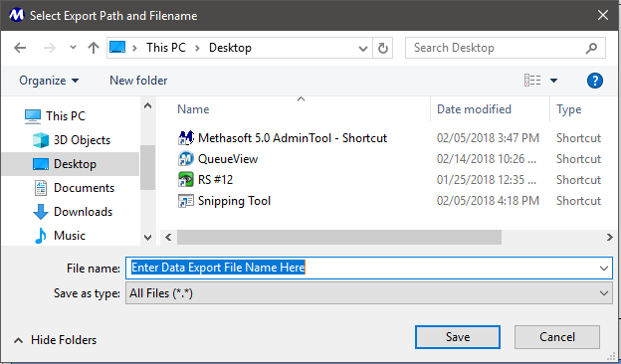Click the PC icon in address bar
The image size is (621, 364).
click(117, 48)
